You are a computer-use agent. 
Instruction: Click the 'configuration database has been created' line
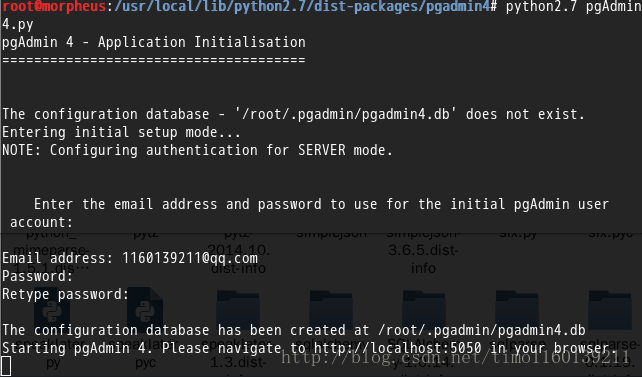pos(294,330)
